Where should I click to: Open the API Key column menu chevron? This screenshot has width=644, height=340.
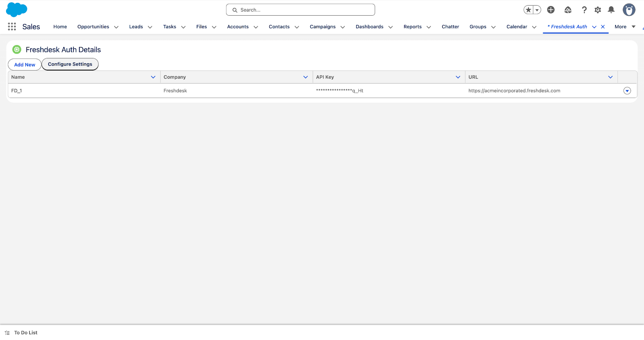pos(458,77)
